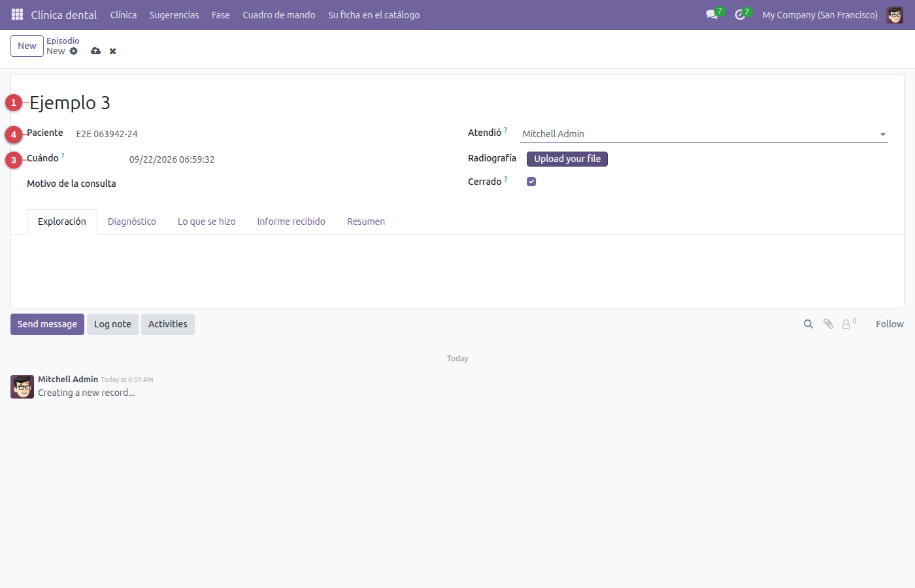The height and width of the screenshot is (588, 915).
Task: Open Cuadro de mando menu
Action: (279, 14)
